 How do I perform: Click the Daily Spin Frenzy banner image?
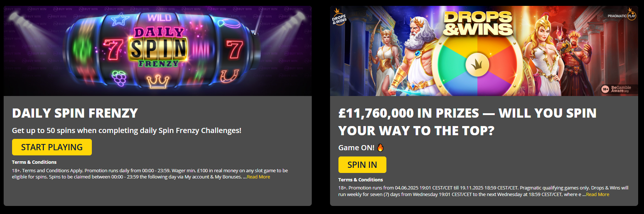(x=158, y=51)
